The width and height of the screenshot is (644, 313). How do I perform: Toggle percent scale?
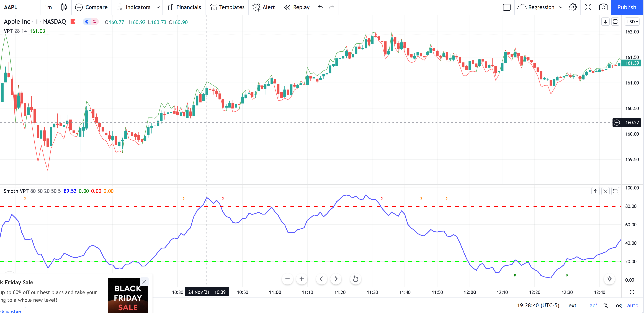tap(606, 305)
